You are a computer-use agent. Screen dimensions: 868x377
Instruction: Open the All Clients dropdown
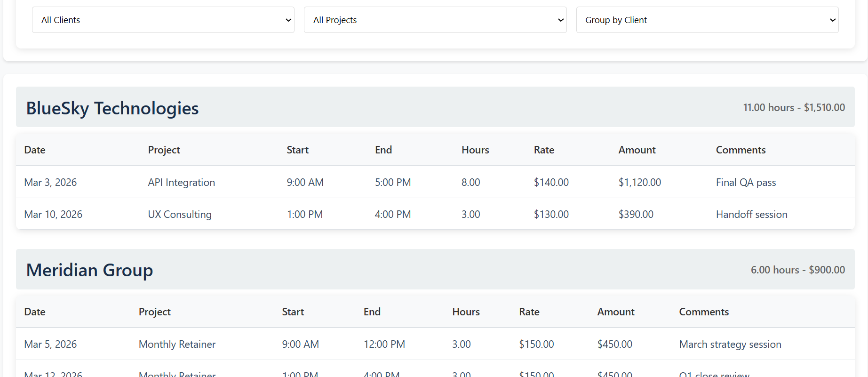click(x=163, y=20)
